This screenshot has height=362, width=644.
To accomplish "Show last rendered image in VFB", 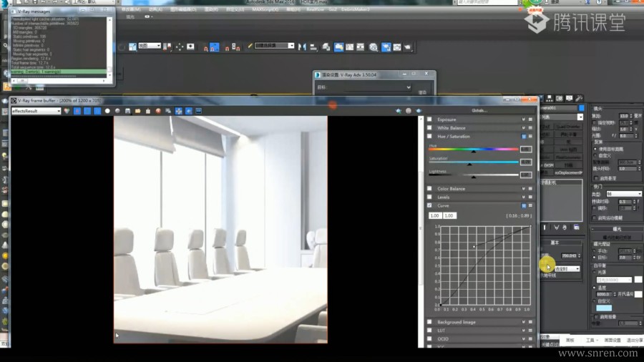I will (199, 111).
